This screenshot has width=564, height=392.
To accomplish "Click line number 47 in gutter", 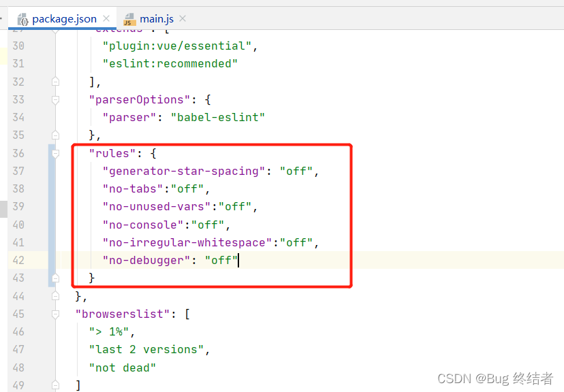I will (18, 350).
